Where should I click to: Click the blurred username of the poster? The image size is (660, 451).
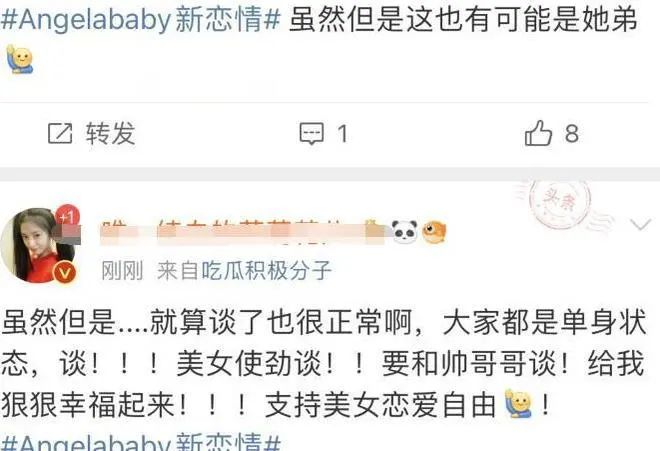click(x=243, y=232)
